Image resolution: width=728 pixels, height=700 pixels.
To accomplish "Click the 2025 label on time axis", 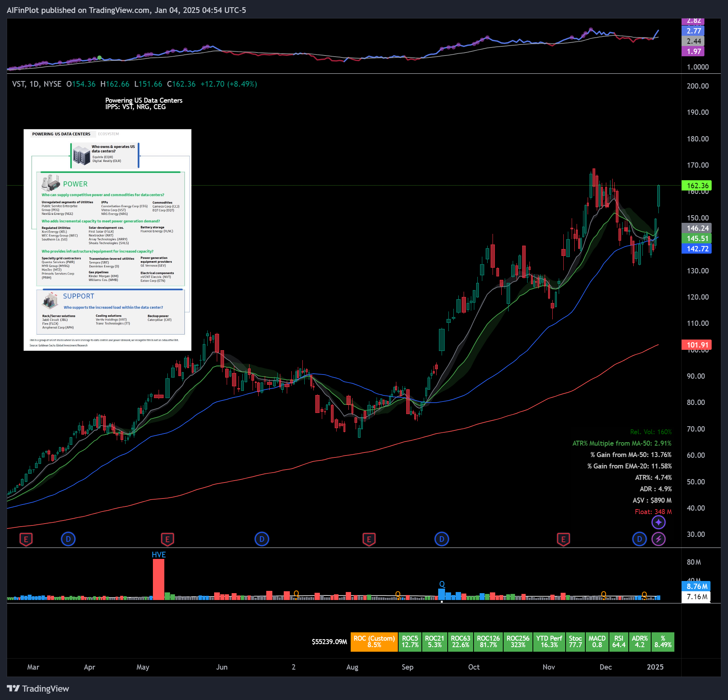I will tap(655, 667).
